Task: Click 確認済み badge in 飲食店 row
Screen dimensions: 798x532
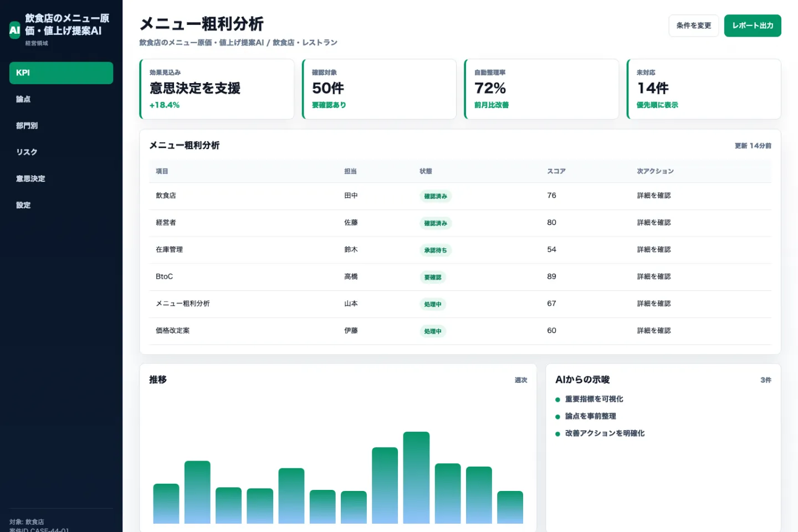Action: click(436, 196)
